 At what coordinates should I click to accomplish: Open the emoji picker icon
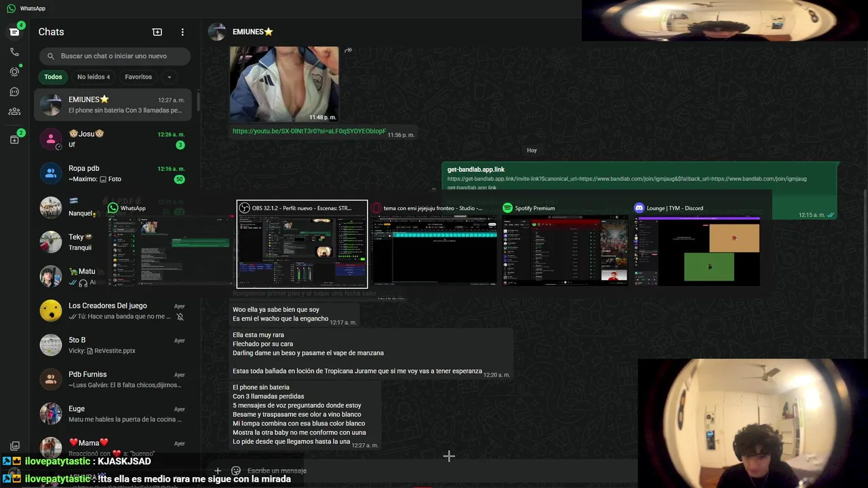click(x=236, y=470)
